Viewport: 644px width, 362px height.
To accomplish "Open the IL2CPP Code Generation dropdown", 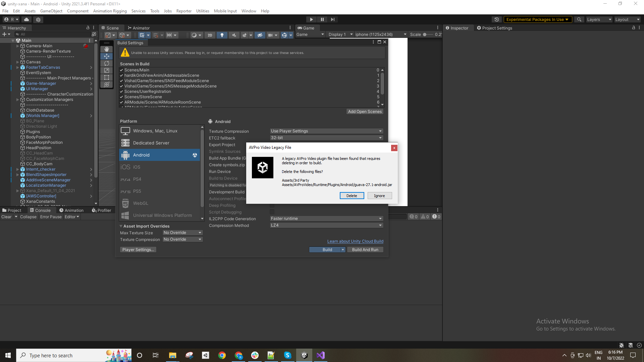I will pos(325,219).
